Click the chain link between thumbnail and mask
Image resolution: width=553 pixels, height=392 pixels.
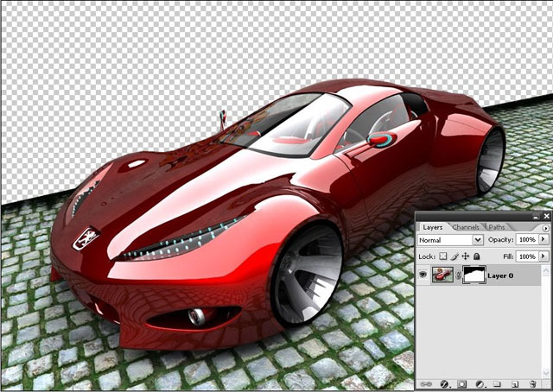point(458,275)
